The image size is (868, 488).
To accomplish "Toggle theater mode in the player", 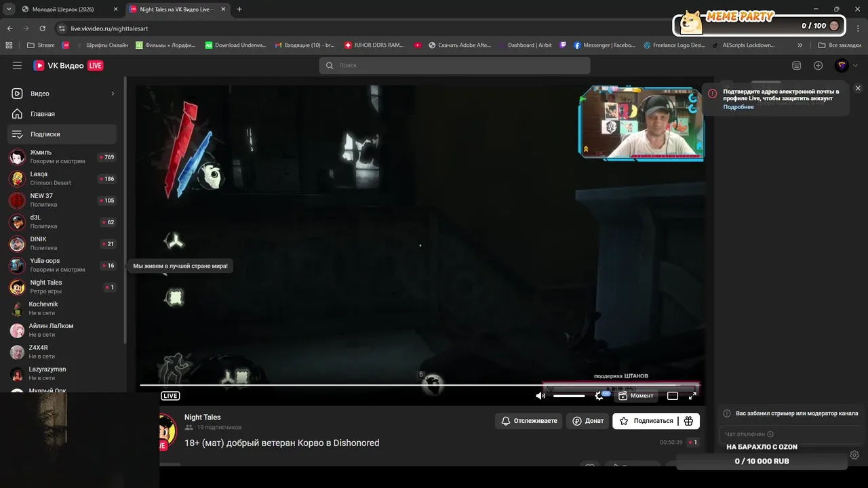I will click(x=673, y=396).
